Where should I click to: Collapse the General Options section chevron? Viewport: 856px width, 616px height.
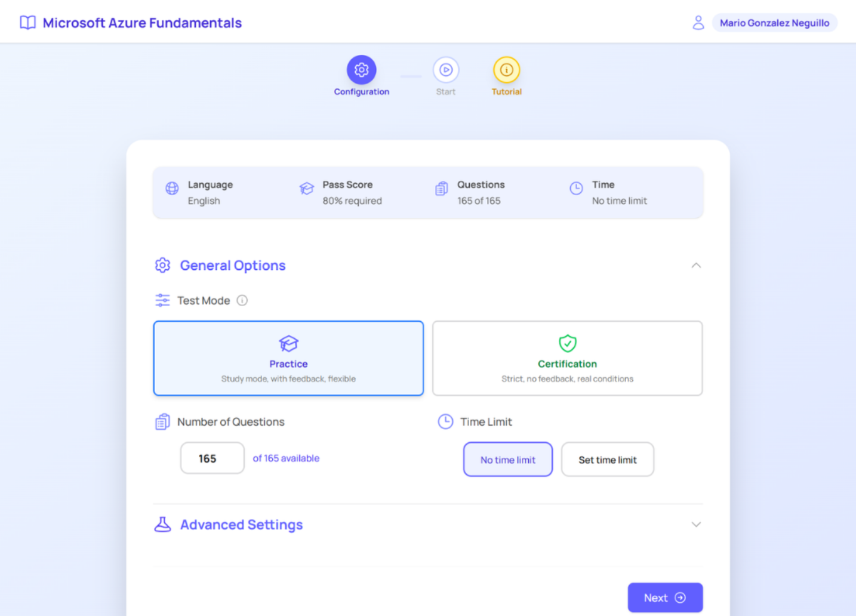tap(695, 265)
